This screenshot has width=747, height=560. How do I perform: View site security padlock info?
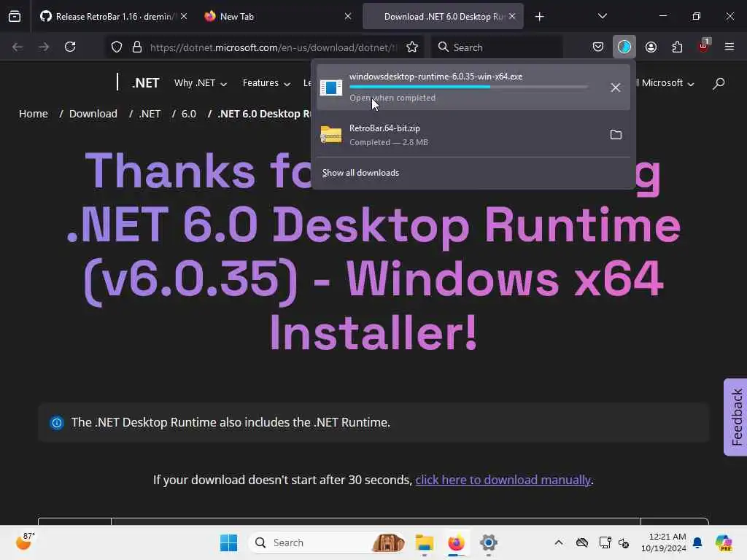click(137, 47)
